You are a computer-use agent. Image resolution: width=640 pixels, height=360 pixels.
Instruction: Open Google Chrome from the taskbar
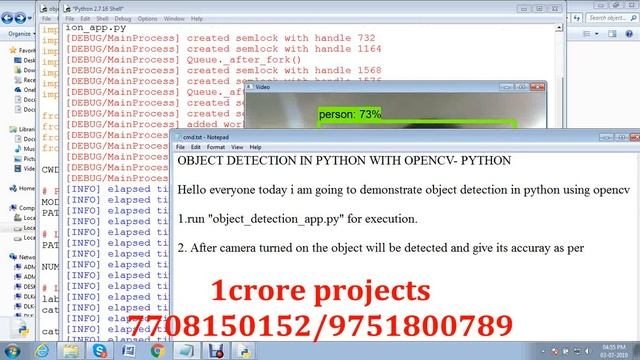(158, 351)
